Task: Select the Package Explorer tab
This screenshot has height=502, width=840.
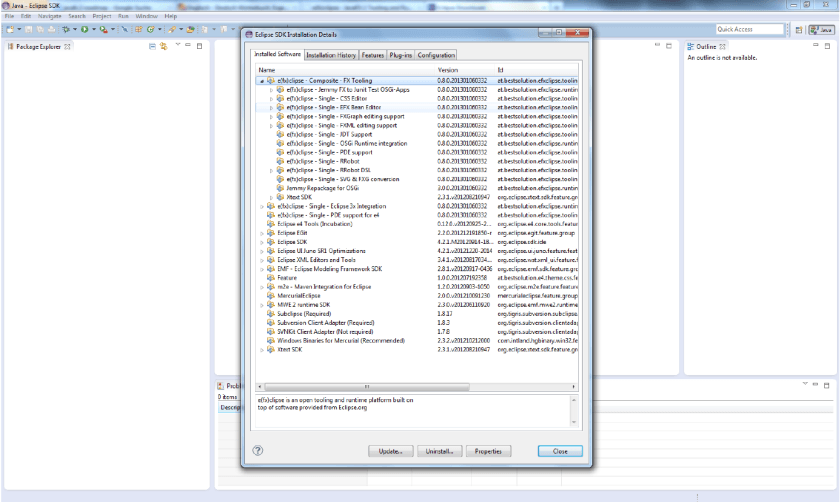Action: coord(39,47)
